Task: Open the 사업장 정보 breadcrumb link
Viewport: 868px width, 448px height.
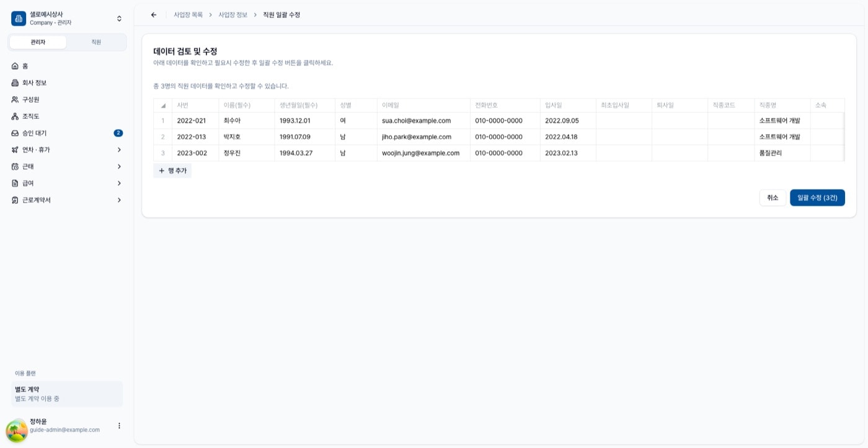Action: (x=232, y=15)
